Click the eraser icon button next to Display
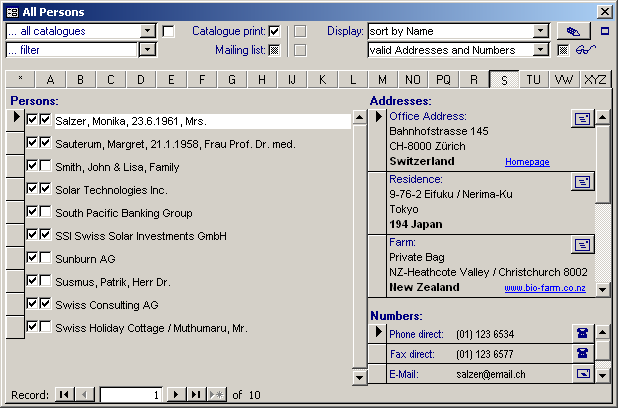Screen dimensions: 618x408 572,31
